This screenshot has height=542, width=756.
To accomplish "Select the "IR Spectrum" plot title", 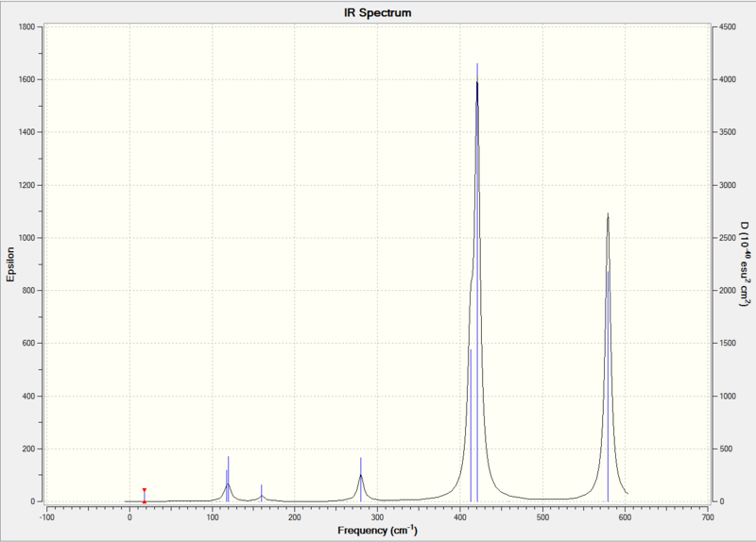I will (377, 13).
